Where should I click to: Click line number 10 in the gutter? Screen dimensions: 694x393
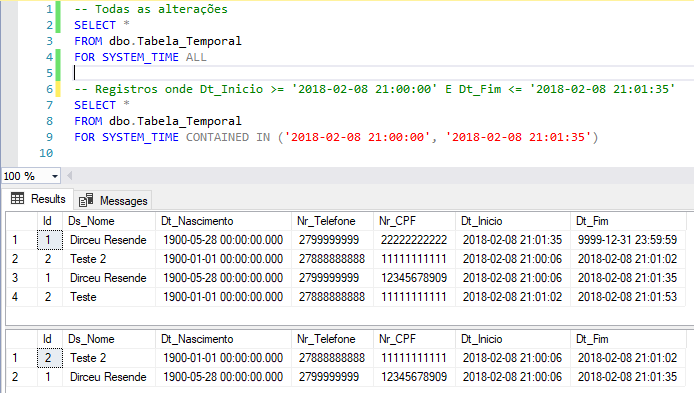click(x=46, y=153)
